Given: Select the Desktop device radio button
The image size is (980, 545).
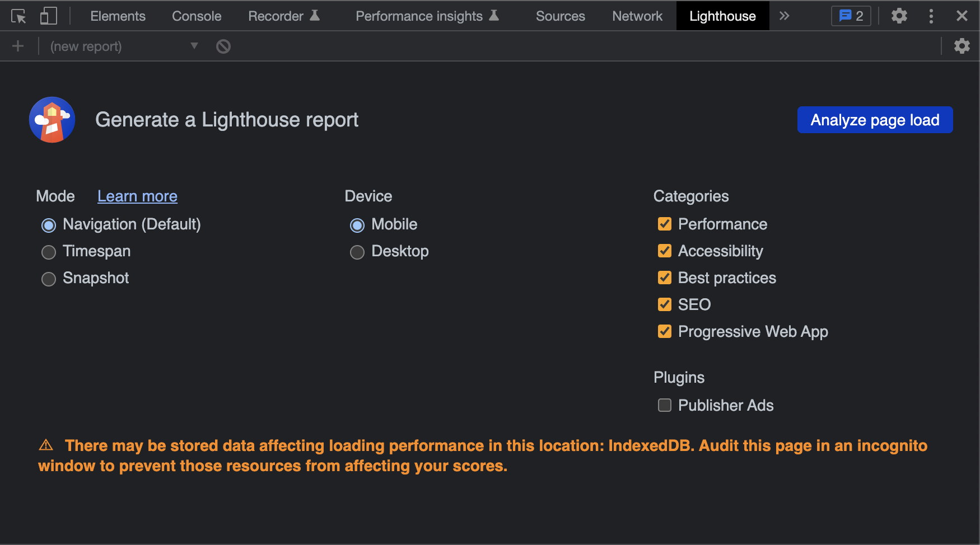Looking at the screenshot, I should pos(357,252).
